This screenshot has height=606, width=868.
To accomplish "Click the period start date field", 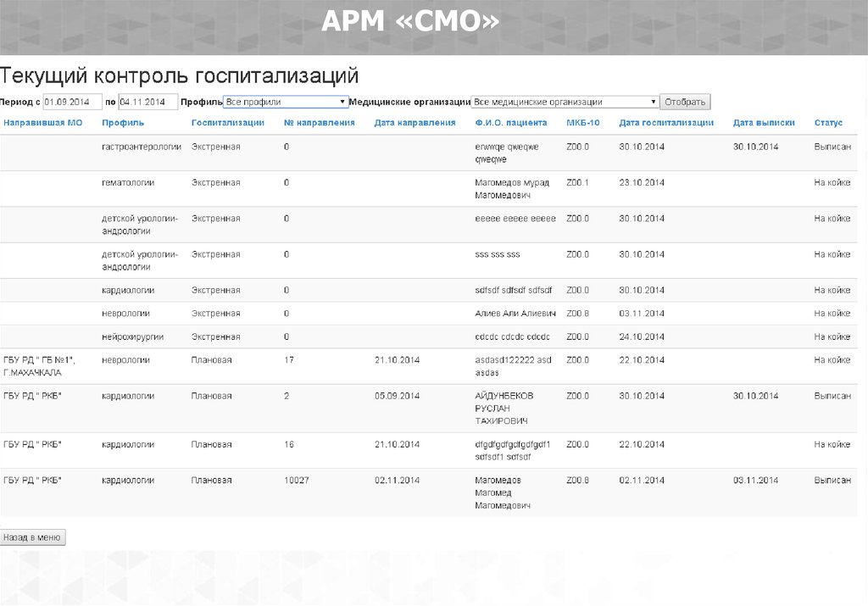I will click(72, 102).
